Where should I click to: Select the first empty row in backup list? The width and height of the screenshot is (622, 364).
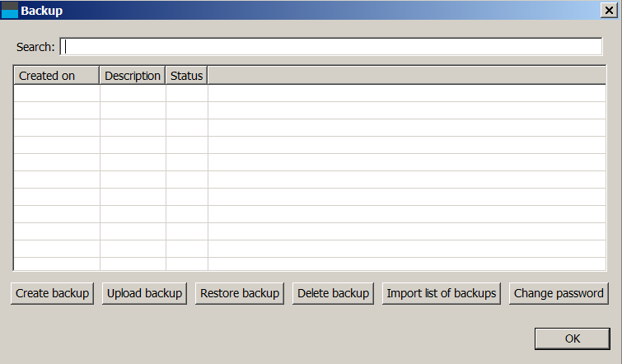[x=310, y=93]
